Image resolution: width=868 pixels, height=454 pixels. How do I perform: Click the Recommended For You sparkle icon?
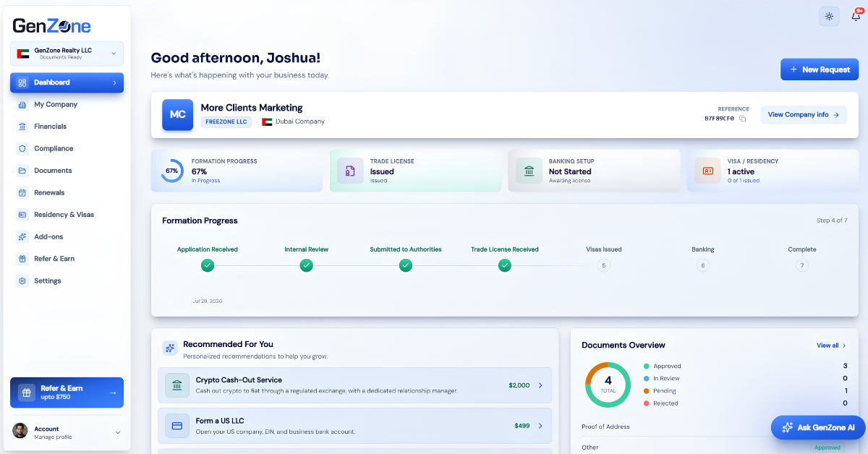170,348
